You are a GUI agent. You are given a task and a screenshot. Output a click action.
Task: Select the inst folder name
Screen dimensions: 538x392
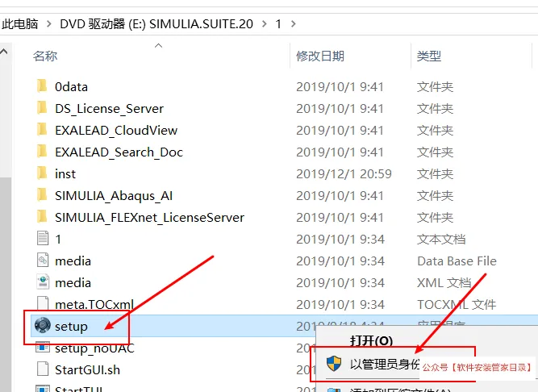point(65,174)
